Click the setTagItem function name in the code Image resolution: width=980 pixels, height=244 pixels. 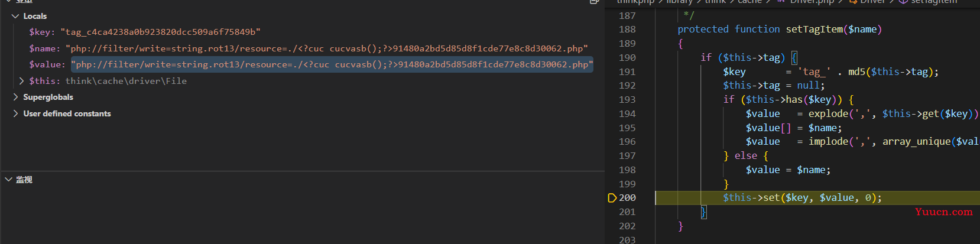pyautogui.click(x=814, y=30)
